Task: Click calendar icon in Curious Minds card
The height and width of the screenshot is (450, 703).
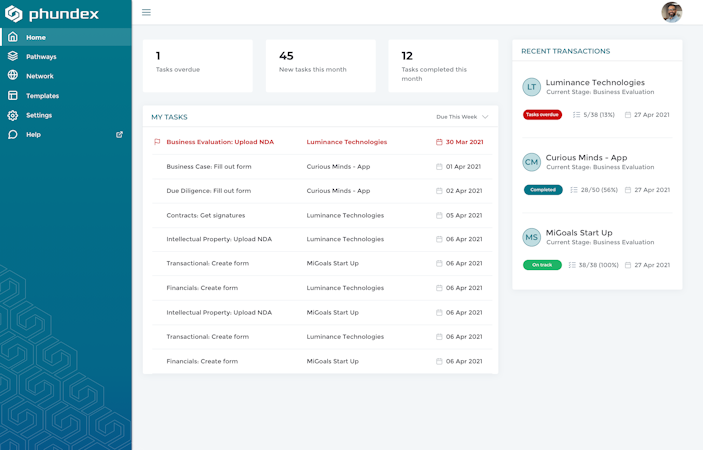Action: tap(628, 190)
